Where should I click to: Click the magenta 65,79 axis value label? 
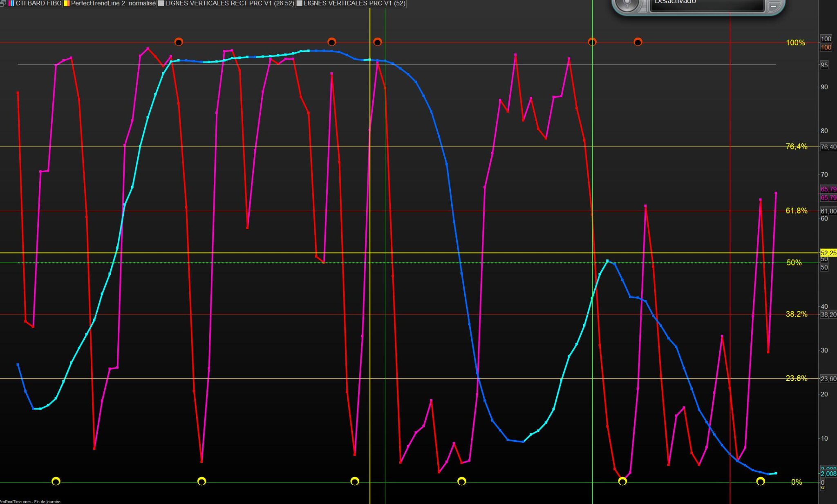(828, 189)
